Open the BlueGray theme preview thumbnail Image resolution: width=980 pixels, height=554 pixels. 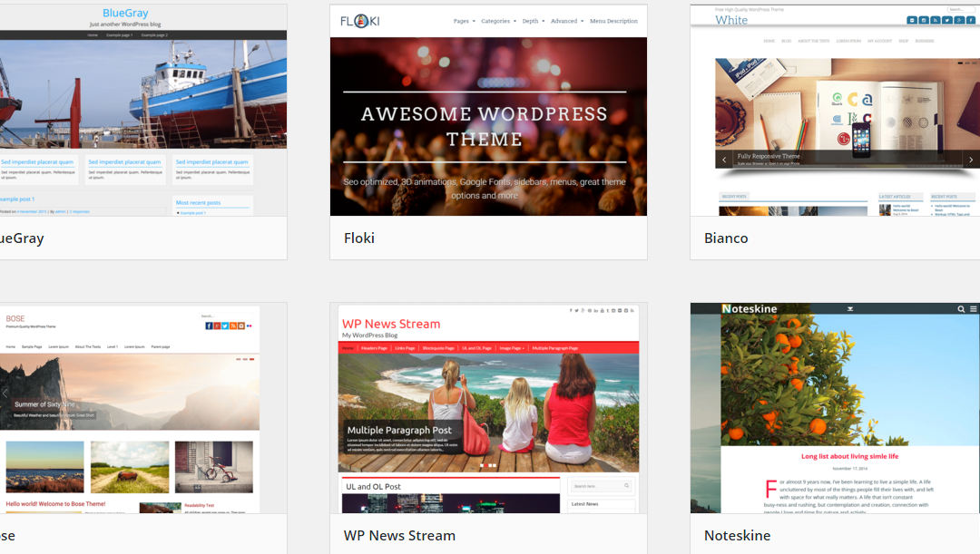(143, 111)
